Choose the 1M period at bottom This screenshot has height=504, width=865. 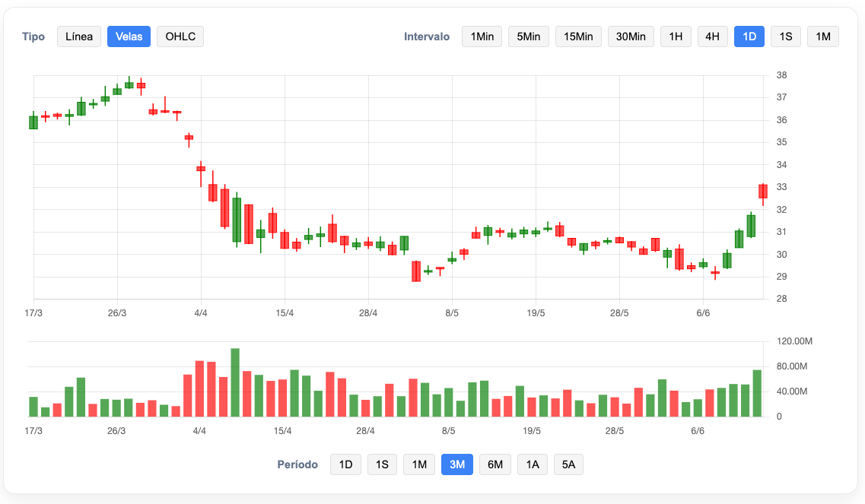pos(419,464)
